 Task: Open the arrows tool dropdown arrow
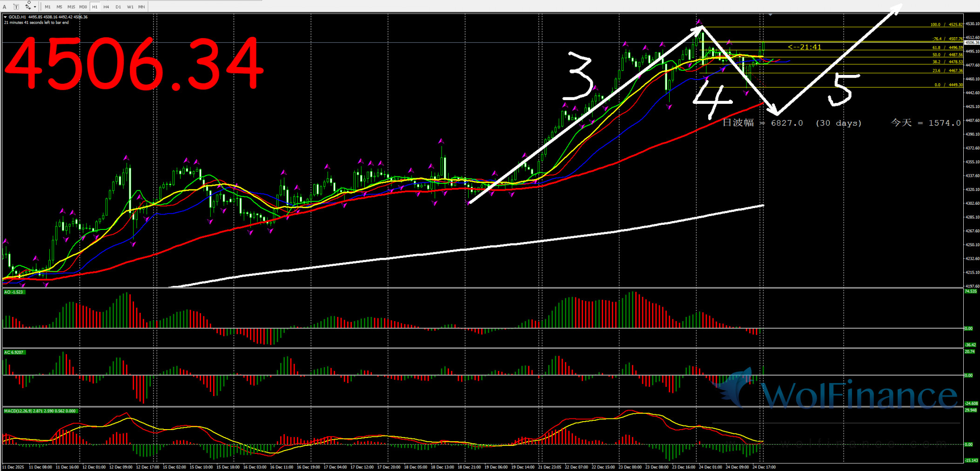point(35,7)
